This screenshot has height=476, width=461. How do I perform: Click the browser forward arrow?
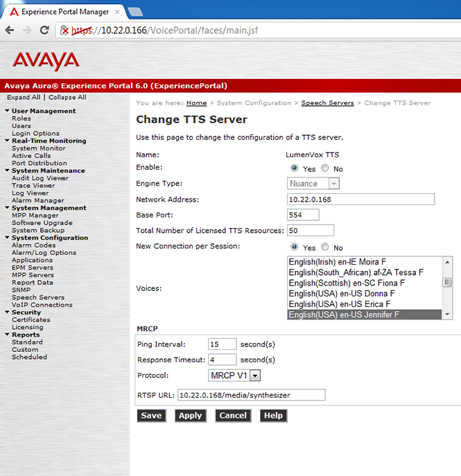pos(27,30)
